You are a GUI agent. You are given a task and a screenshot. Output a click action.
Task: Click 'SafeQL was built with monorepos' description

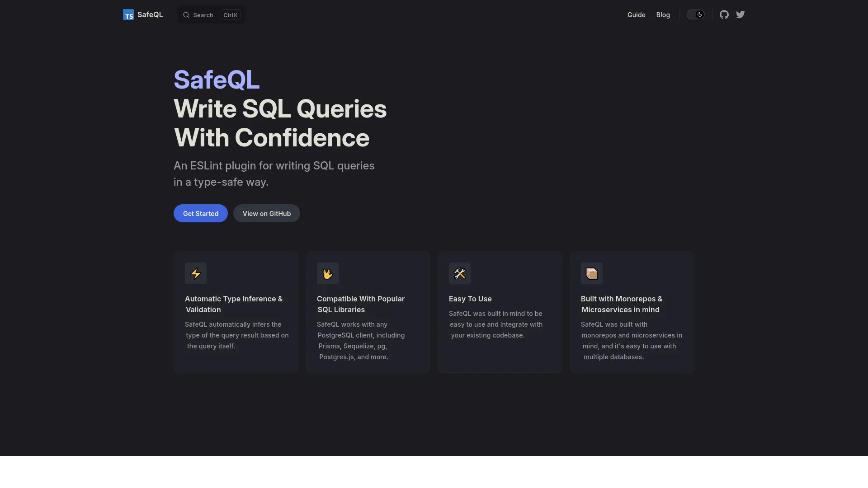tap(632, 341)
